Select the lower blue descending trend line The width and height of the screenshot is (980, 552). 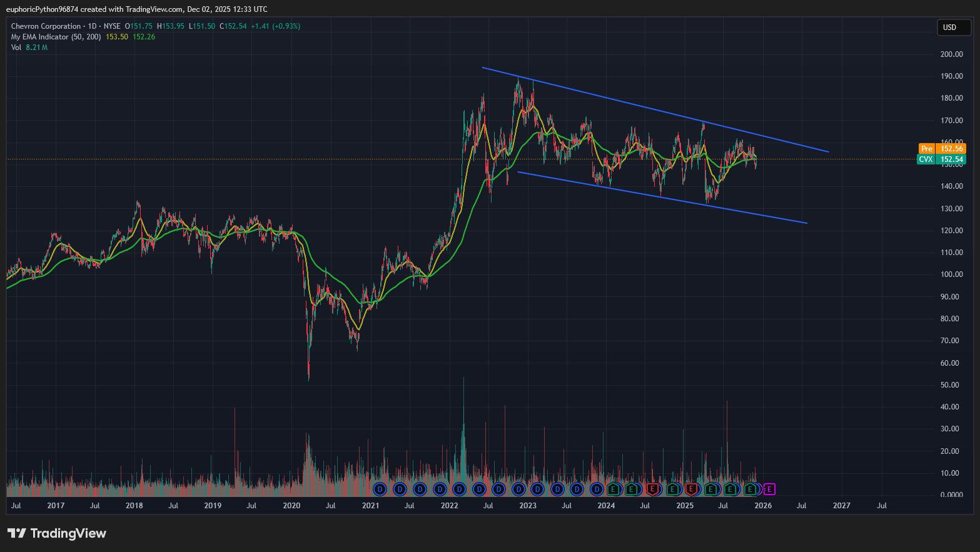[662, 198]
